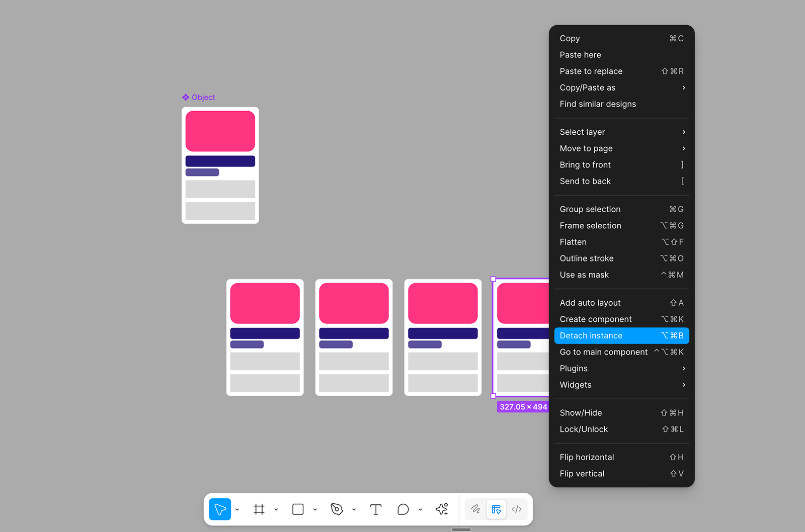Select the second card instance in row
Screen dimensions: 805x532
[354, 337]
